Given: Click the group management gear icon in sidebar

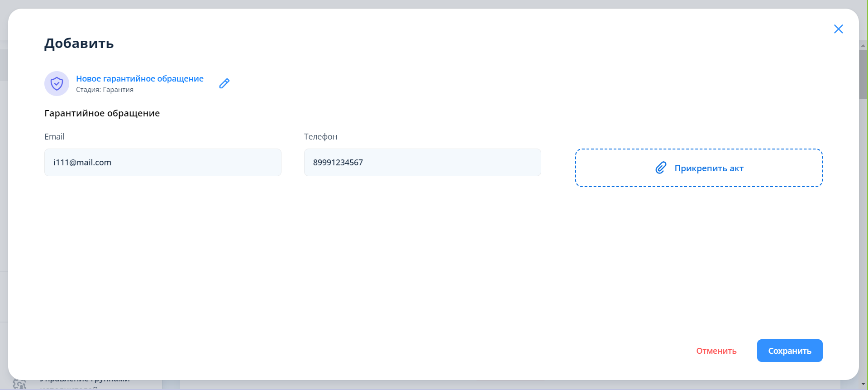Looking at the screenshot, I should coord(19,385).
